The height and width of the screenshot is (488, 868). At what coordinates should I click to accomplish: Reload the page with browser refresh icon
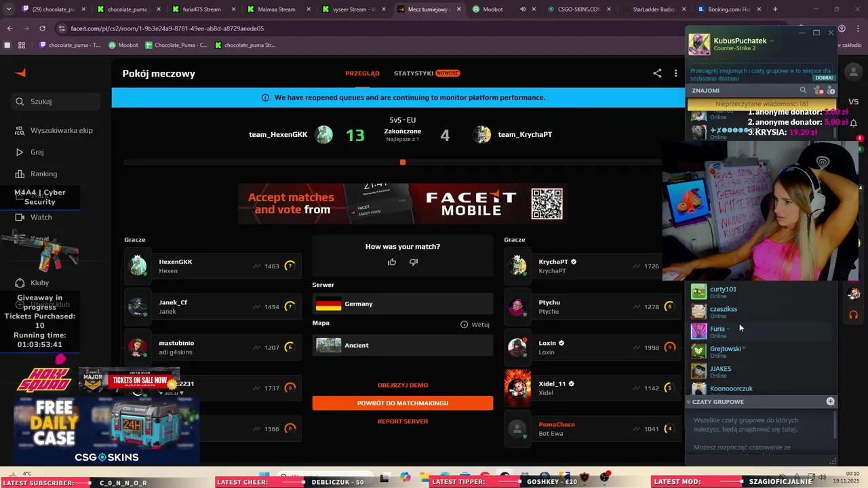tap(42, 28)
